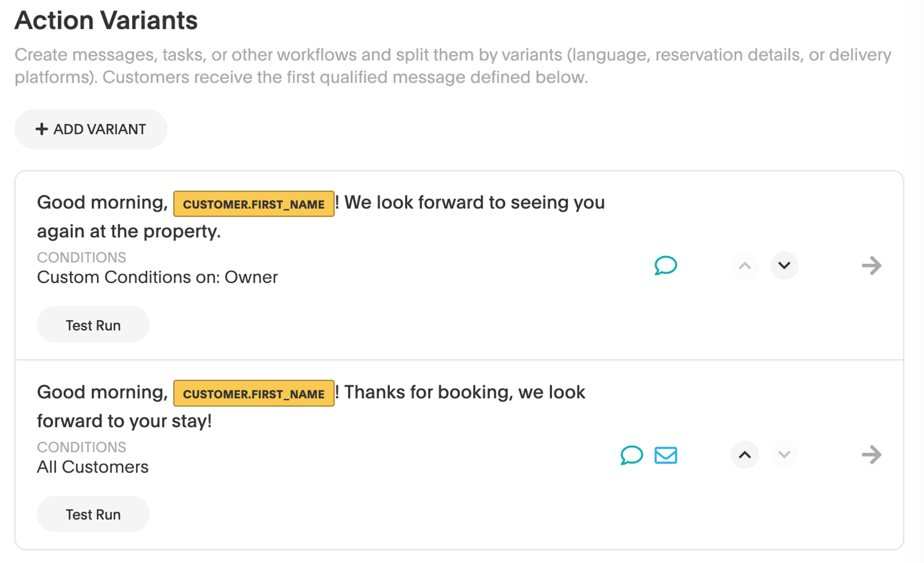Click ADD VARIANT to create new variant
Image resolution: width=924 pixels, height=563 pixels.
pyautogui.click(x=92, y=129)
